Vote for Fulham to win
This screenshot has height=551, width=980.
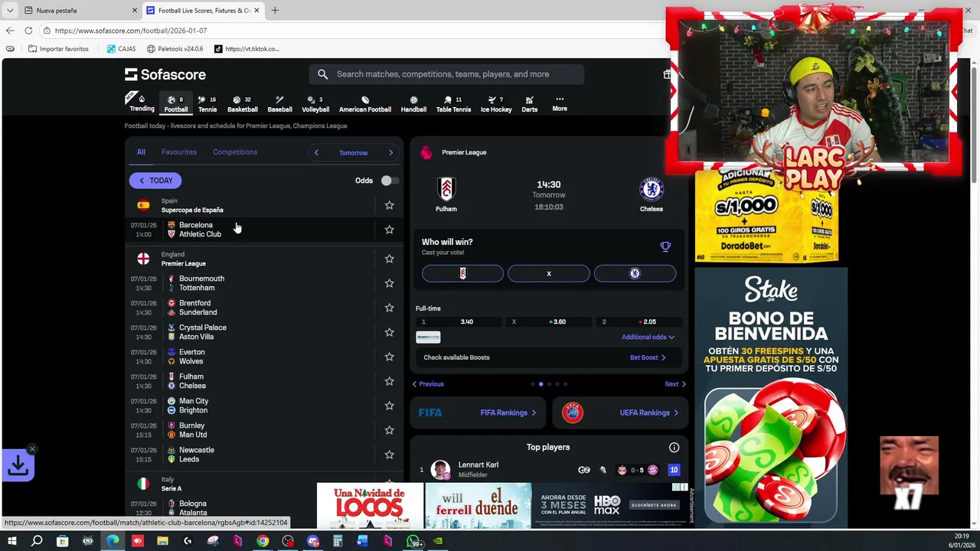[x=462, y=273]
